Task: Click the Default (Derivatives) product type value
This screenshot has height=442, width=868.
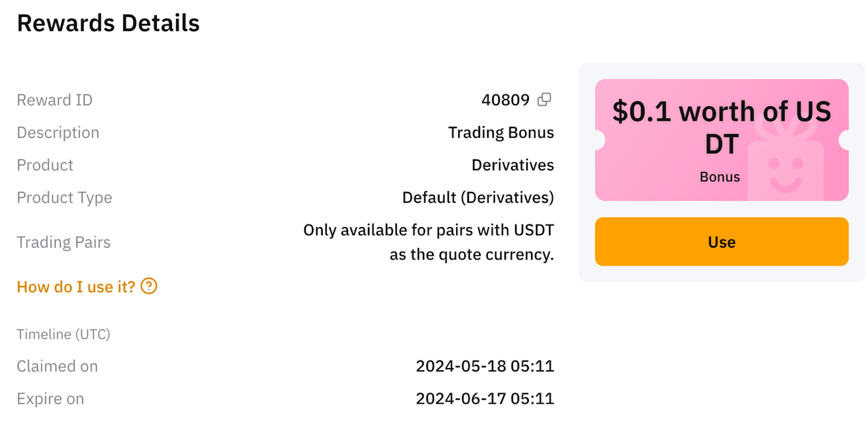Action: (478, 198)
